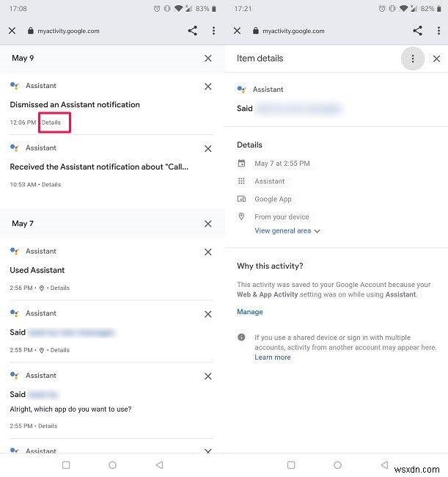448x477 pixels.
Task: Tap Recents square button in left screen
Action: point(66,465)
